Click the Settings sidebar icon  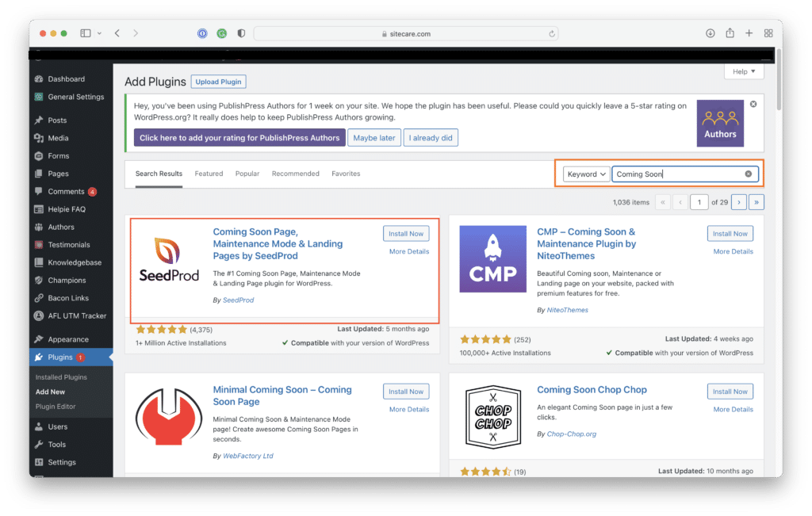(x=39, y=462)
